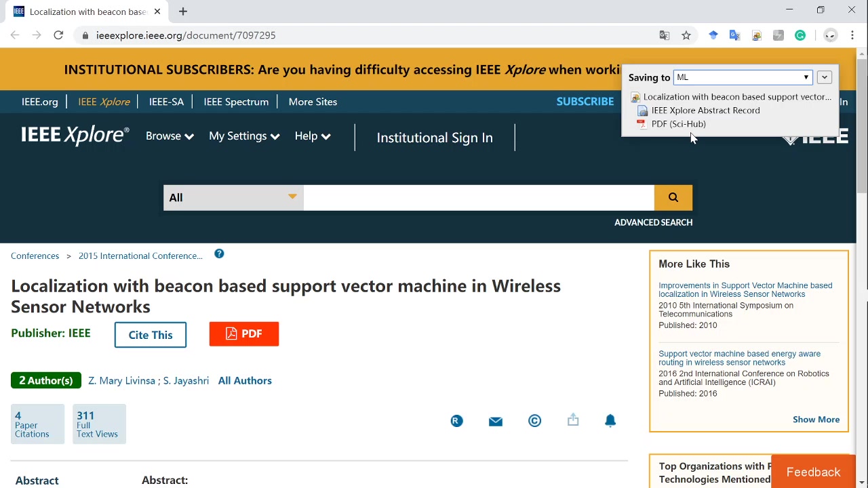Click the browser back arrow
The width and height of the screenshot is (868, 488).
click(x=15, y=35)
